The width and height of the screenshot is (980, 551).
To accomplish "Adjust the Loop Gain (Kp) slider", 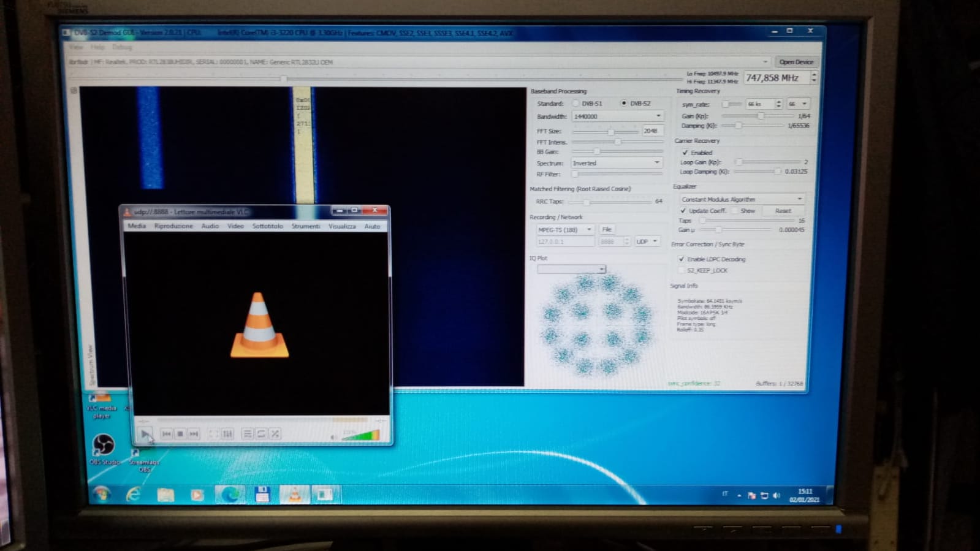I will (768, 162).
